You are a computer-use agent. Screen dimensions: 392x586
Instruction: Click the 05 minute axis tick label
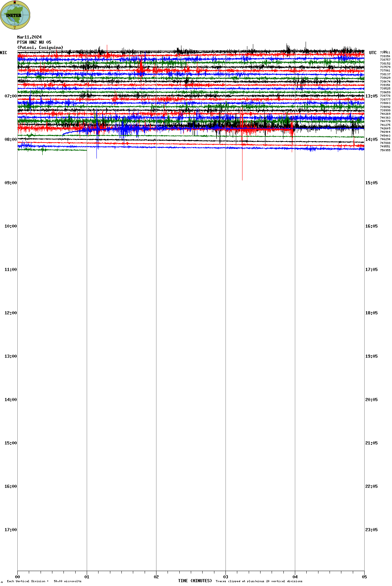(364, 577)
